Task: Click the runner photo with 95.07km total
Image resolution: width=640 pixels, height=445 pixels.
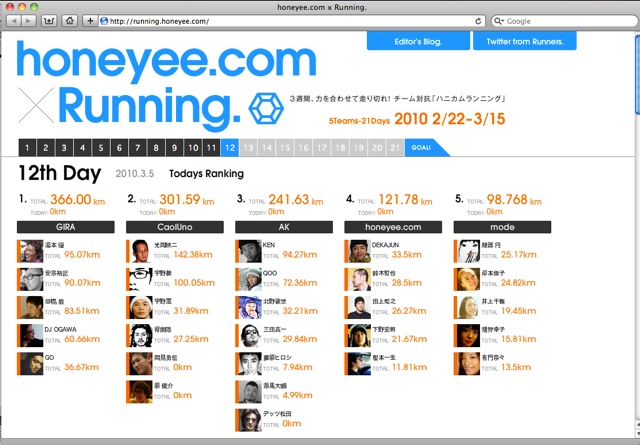Action: pos(31,251)
